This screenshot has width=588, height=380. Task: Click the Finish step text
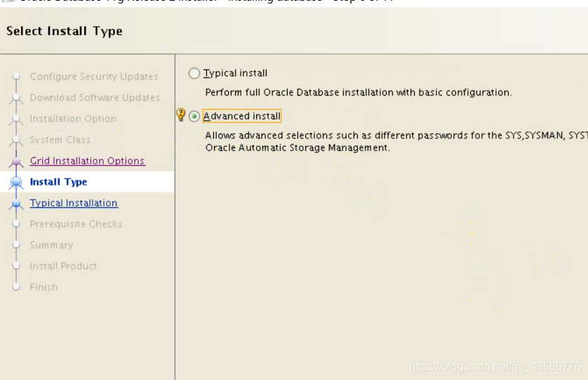tap(44, 287)
